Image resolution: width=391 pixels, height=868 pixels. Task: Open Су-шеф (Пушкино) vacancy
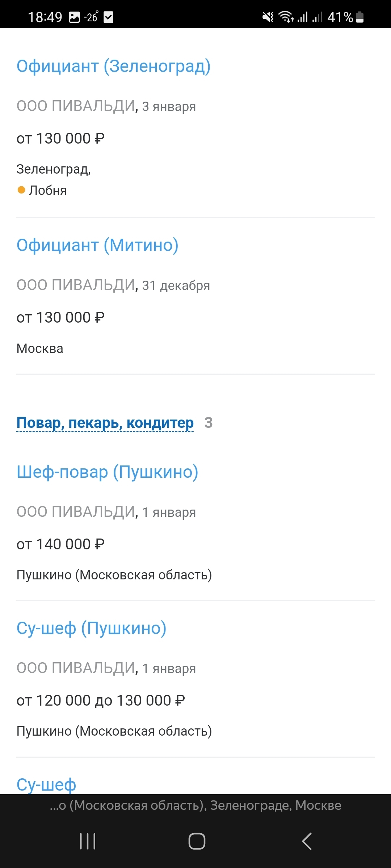coord(91,628)
